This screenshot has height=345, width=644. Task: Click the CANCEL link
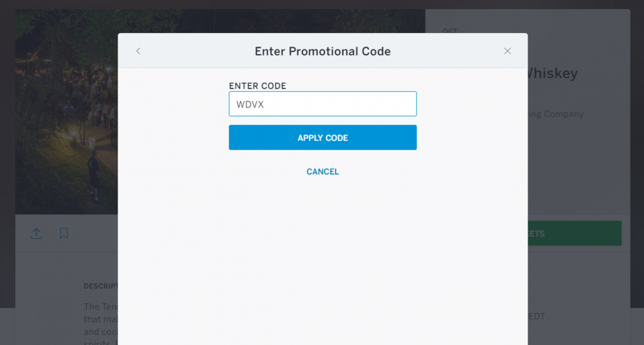coord(323,172)
